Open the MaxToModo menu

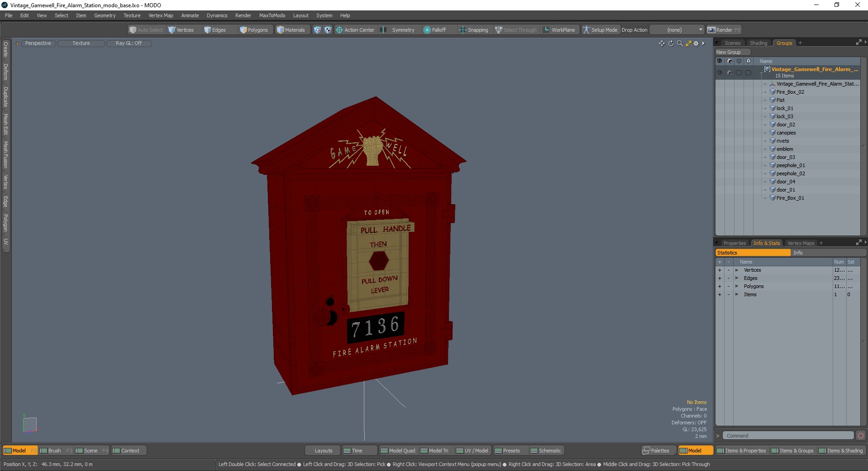pos(272,15)
